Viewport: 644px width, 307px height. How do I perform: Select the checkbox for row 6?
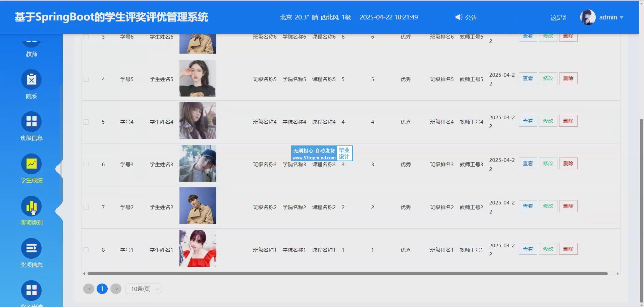86,165
